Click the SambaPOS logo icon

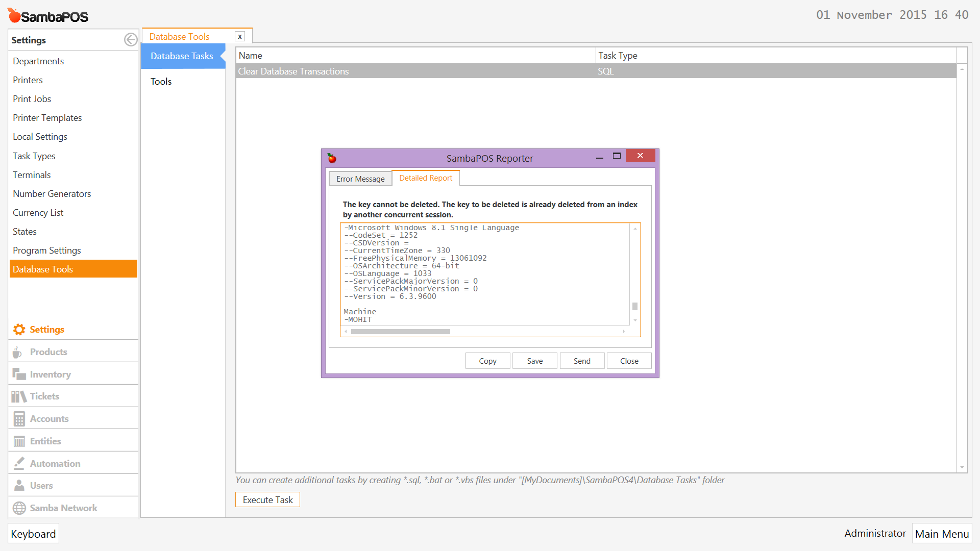pos(14,16)
